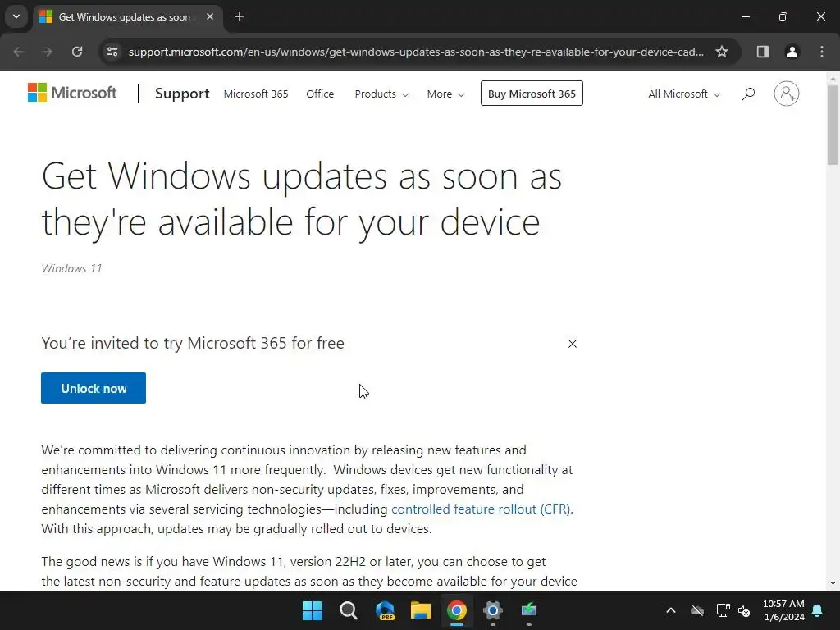
Task: Select the Get Windows updates tab
Action: (129, 17)
